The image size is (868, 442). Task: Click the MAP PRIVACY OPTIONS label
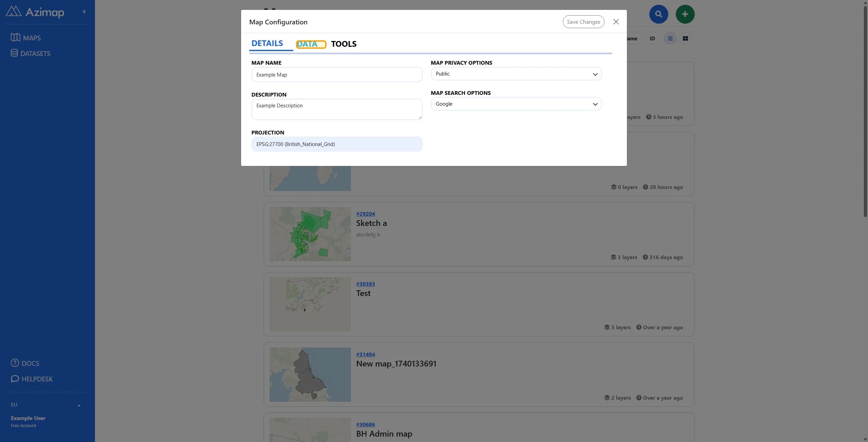click(x=461, y=63)
